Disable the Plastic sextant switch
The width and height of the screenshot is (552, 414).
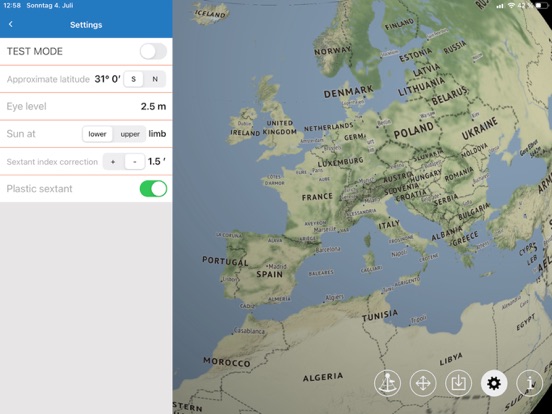[153, 189]
